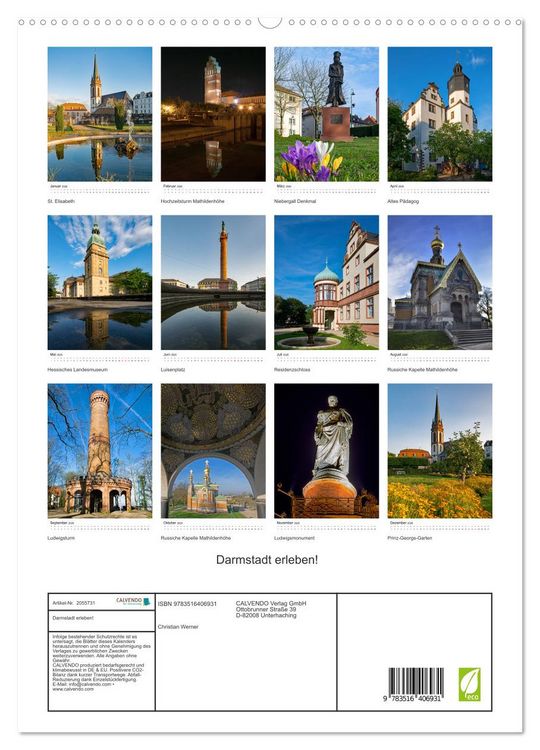Click the 'ISBN 9783516406931' text

[x=187, y=604]
